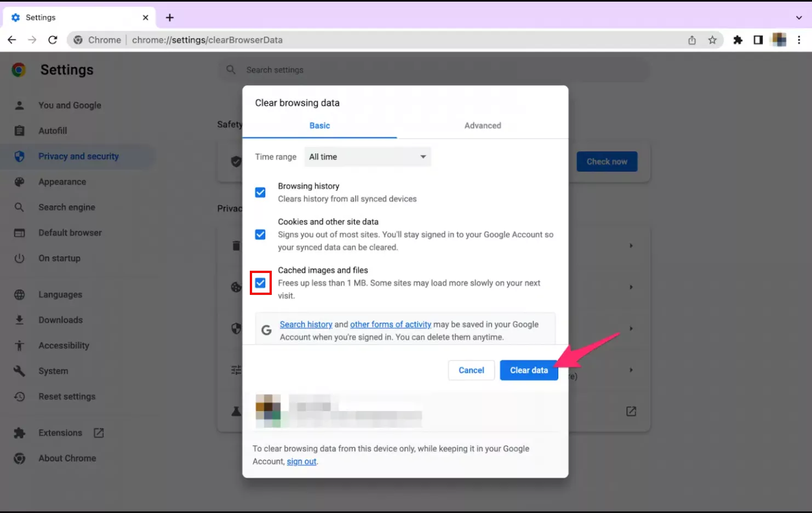
Task: Click the Chrome address bar URL
Action: click(207, 40)
